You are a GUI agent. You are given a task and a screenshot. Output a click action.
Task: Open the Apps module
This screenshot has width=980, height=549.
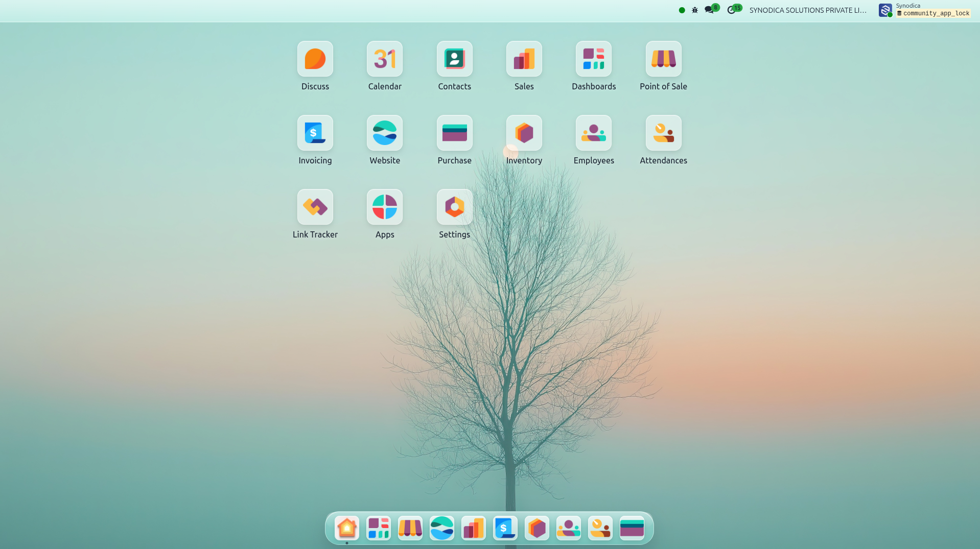click(385, 207)
